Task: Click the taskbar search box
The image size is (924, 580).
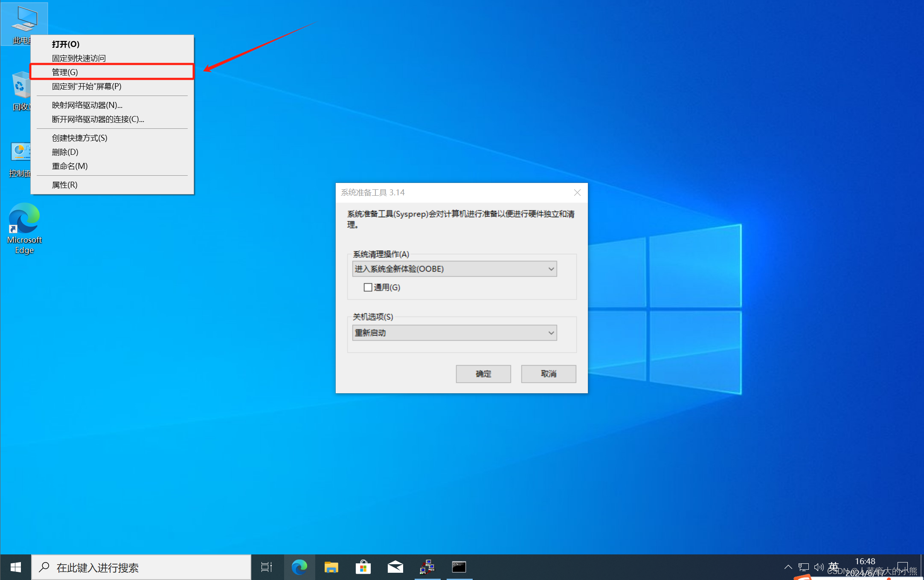Action: (x=141, y=567)
